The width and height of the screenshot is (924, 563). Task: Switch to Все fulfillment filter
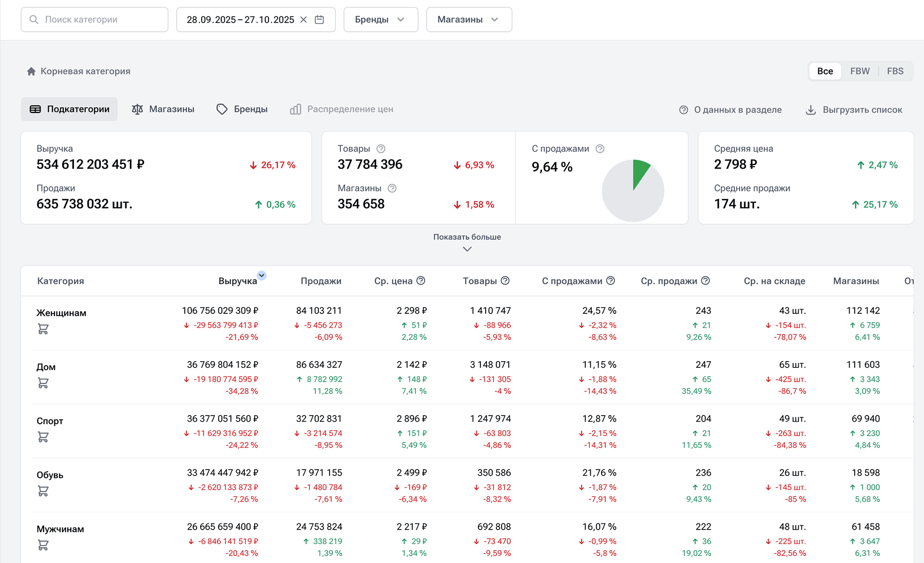tap(825, 71)
